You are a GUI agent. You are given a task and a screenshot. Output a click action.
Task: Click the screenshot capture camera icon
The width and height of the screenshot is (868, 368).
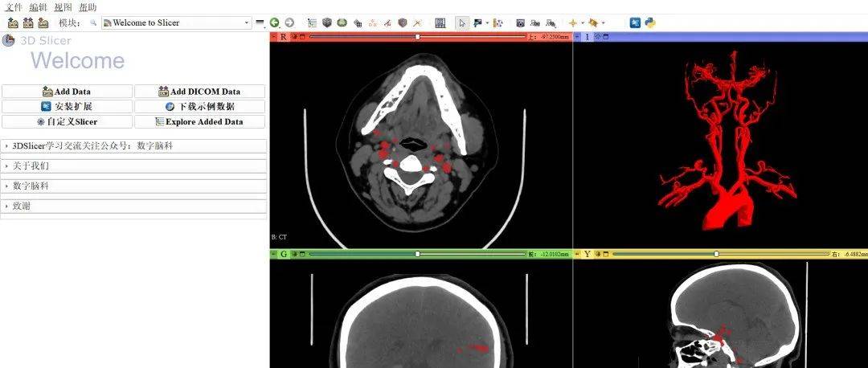pos(520,22)
